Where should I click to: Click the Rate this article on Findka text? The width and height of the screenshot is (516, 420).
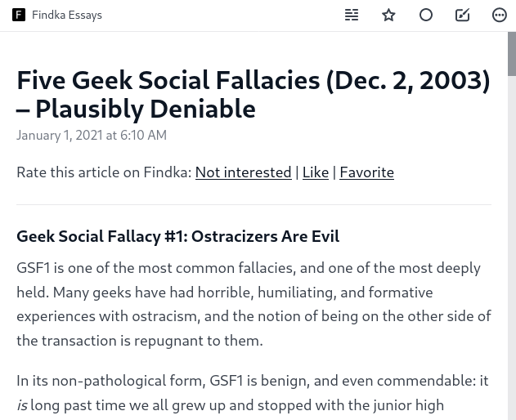click(x=104, y=172)
